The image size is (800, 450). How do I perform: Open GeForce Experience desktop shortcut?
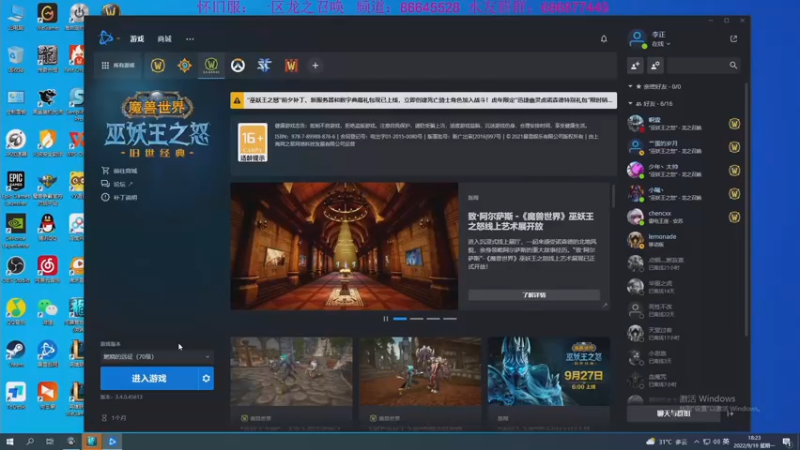[x=16, y=231]
